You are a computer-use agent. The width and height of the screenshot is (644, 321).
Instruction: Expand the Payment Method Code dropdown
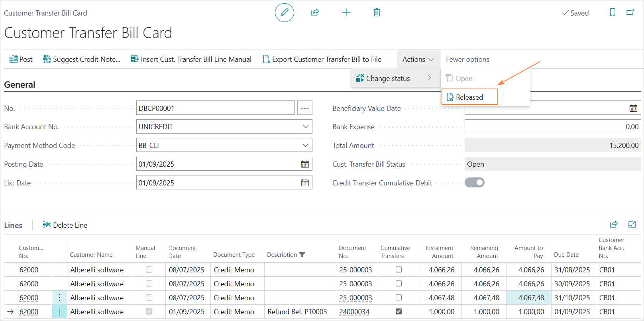point(305,146)
